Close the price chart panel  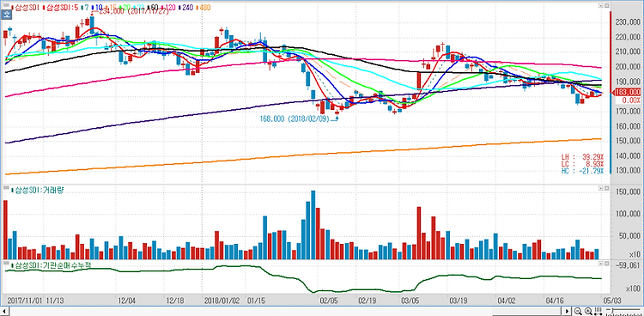(606, 5)
